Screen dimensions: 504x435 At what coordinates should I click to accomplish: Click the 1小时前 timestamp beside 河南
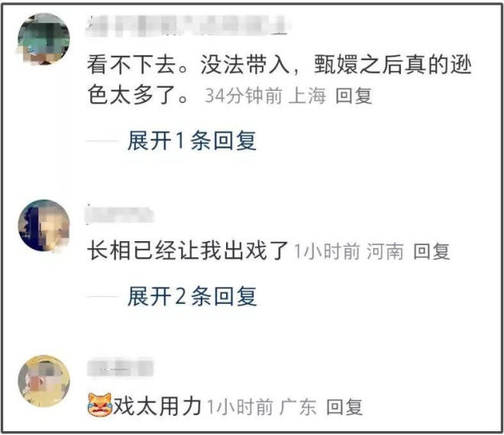tap(327, 251)
